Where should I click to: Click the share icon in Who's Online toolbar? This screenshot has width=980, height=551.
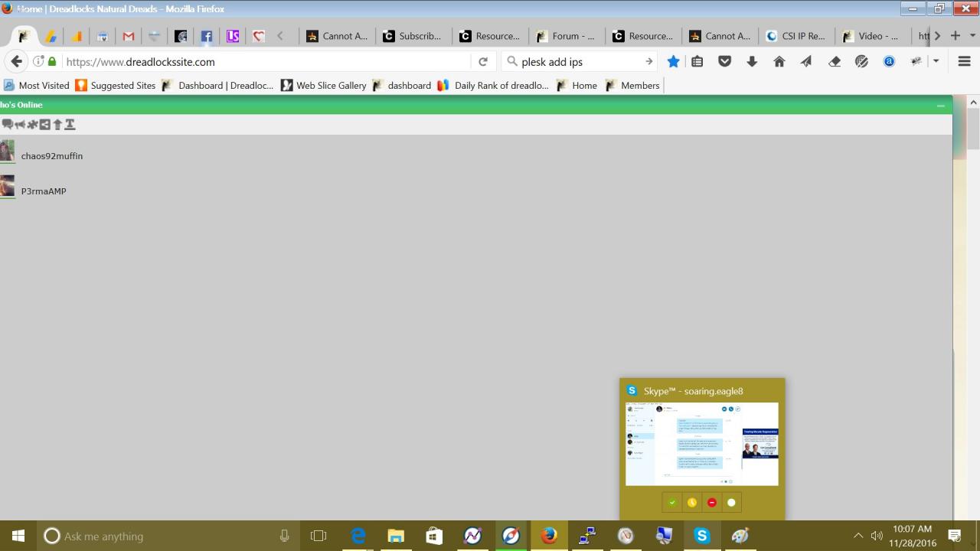(x=44, y=125)
